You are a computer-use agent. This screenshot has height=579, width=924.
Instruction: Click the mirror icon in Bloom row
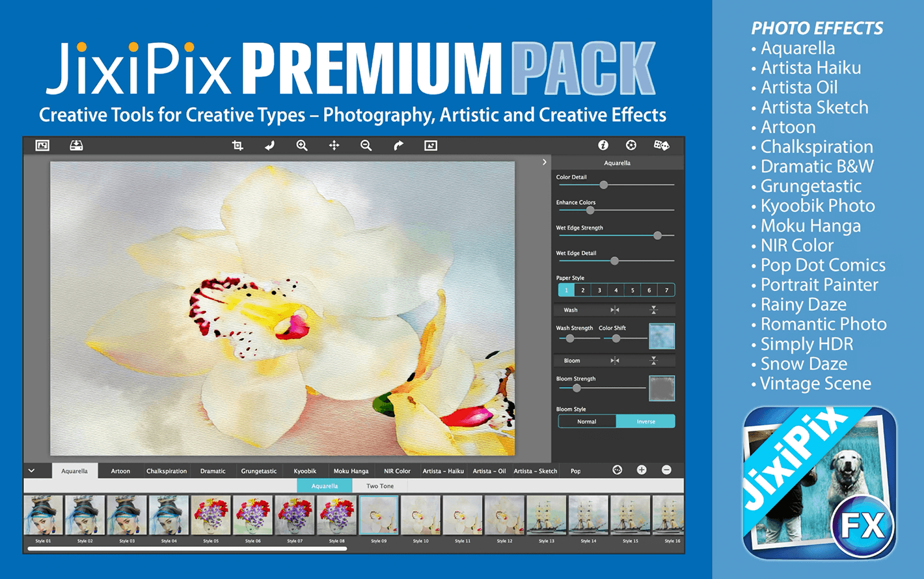[615, 360]
